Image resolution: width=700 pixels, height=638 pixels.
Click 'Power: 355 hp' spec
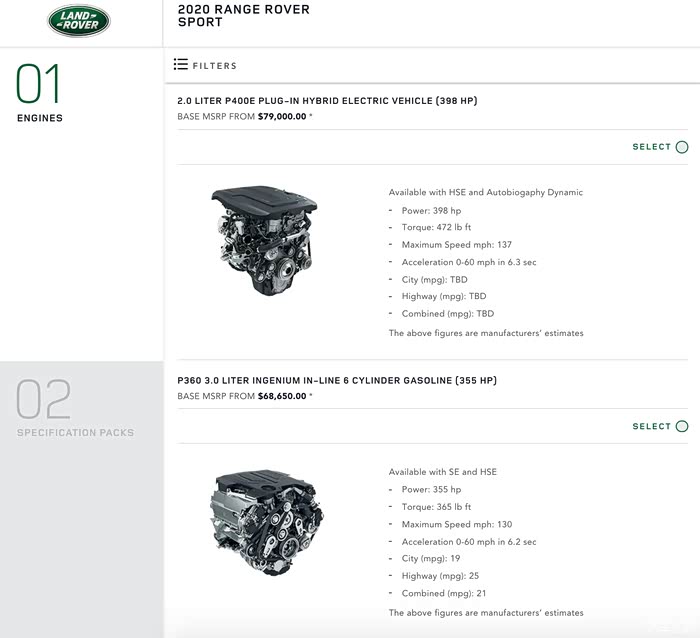[x=431, y=489]
